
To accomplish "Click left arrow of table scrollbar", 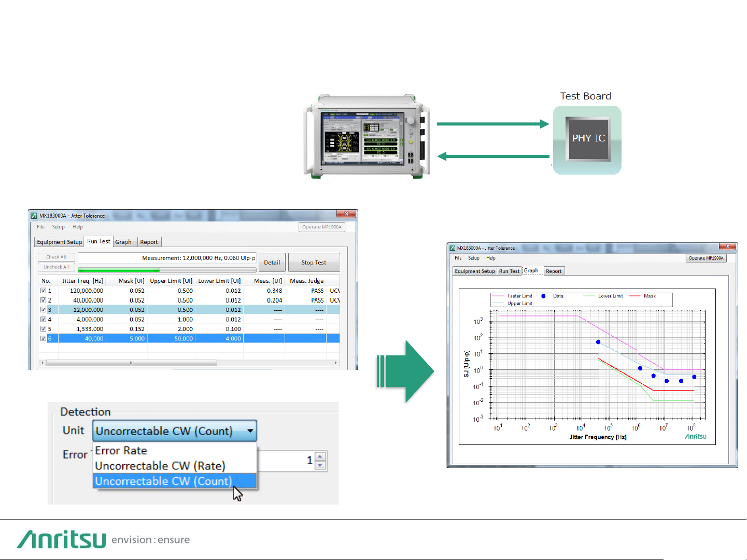I will click(x=42, y=363).
